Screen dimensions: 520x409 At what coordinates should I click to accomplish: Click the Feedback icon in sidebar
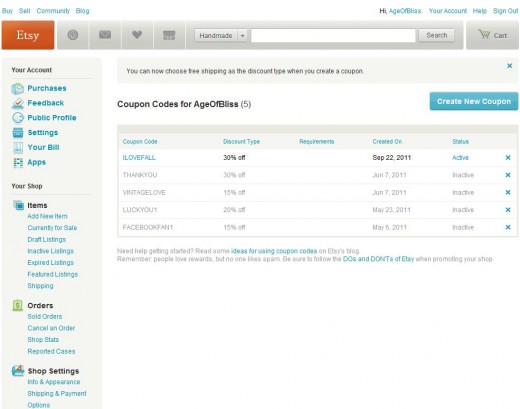tap(17, 103)
